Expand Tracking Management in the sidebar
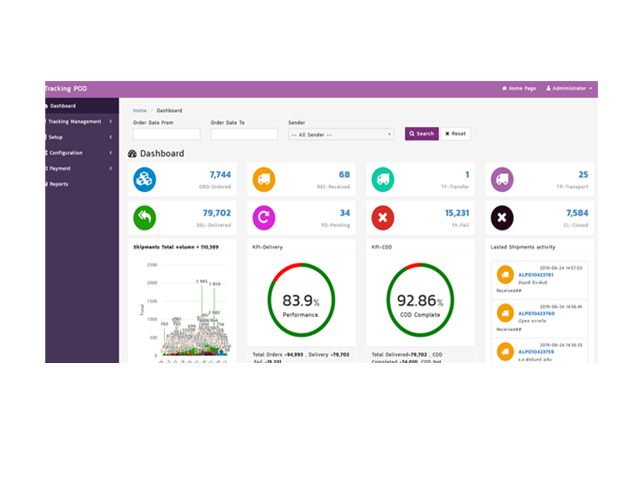The width and height of the screenshot is (640, 480). [80, 121]
